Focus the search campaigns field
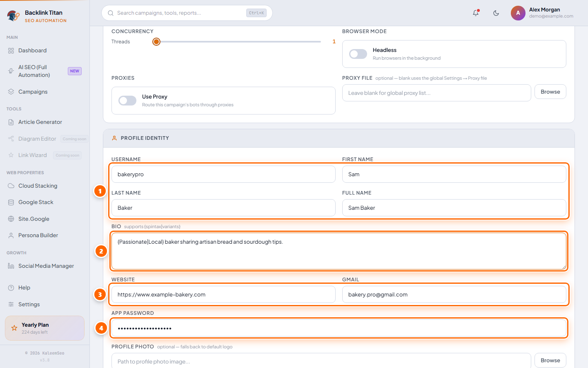This screenshot has height=368, width=588. click(x=187, y=13)
